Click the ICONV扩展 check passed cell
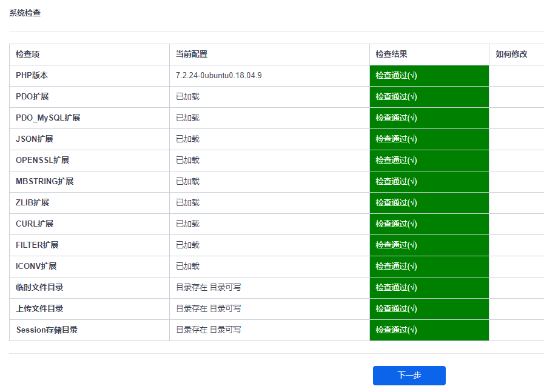The height and width of the screenshot is (392, 544). click(429, 267)
